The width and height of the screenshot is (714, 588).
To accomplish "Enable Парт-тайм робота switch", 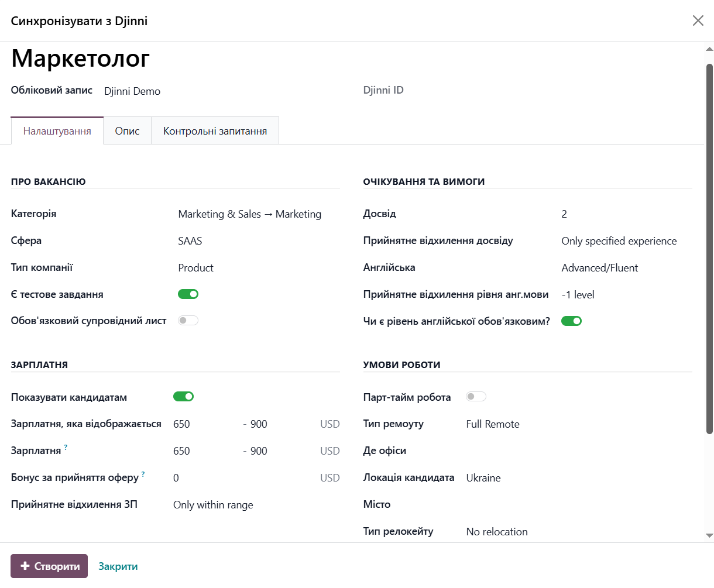I will click(x=476, y=397).
